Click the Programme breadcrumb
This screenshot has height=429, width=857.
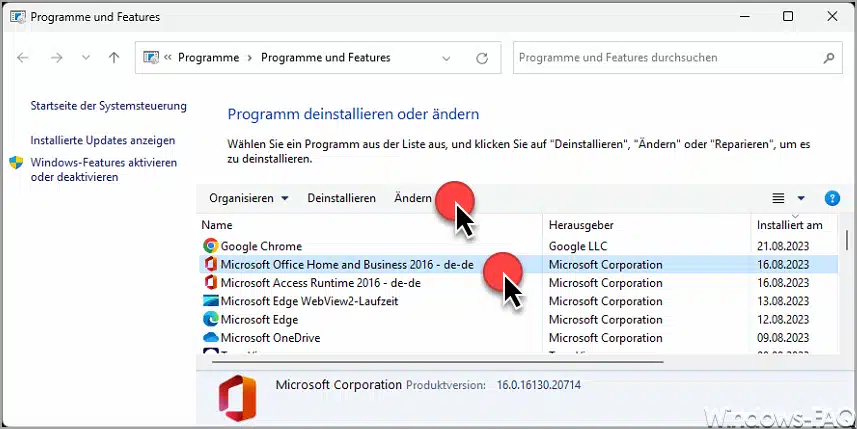[208, 57]
